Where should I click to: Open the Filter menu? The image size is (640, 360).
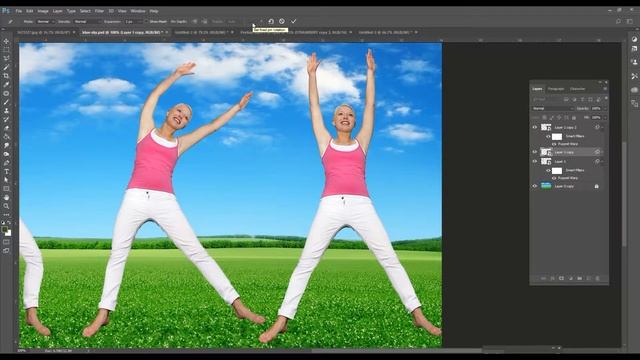(x=99, y=11)
